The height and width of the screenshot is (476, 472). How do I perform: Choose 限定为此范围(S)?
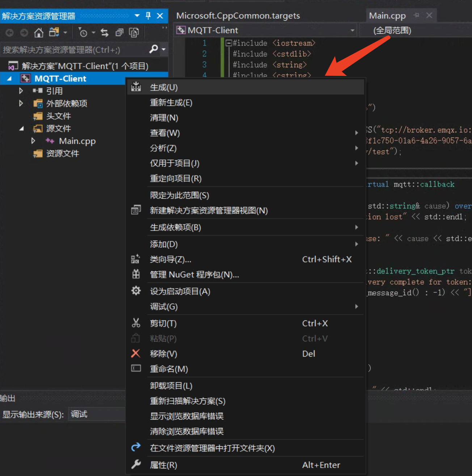tap(245, 195)
